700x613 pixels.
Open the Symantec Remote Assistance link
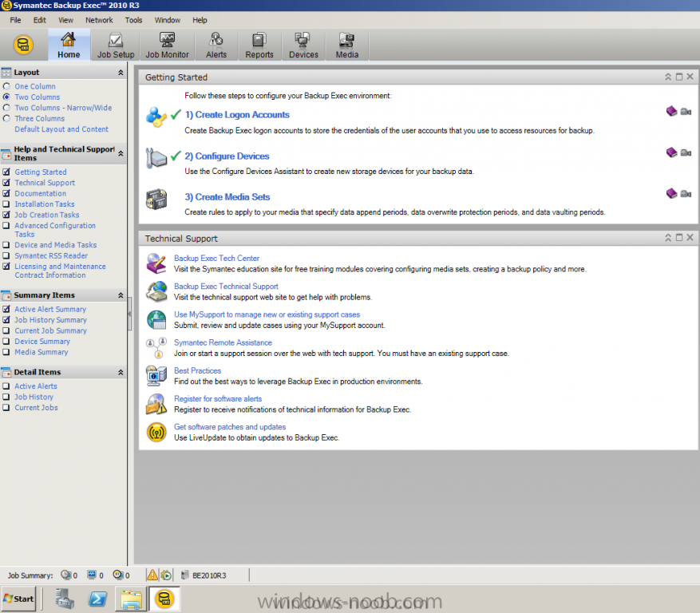(223, 342)
